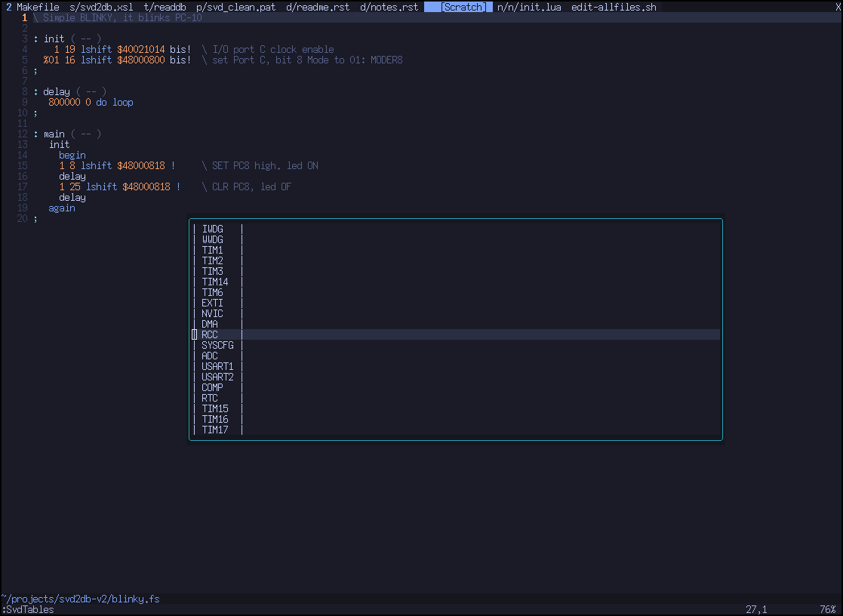Select the SYSCFG table entry
Viewport: 843px width, 616px height.
[x=217, y=345]
